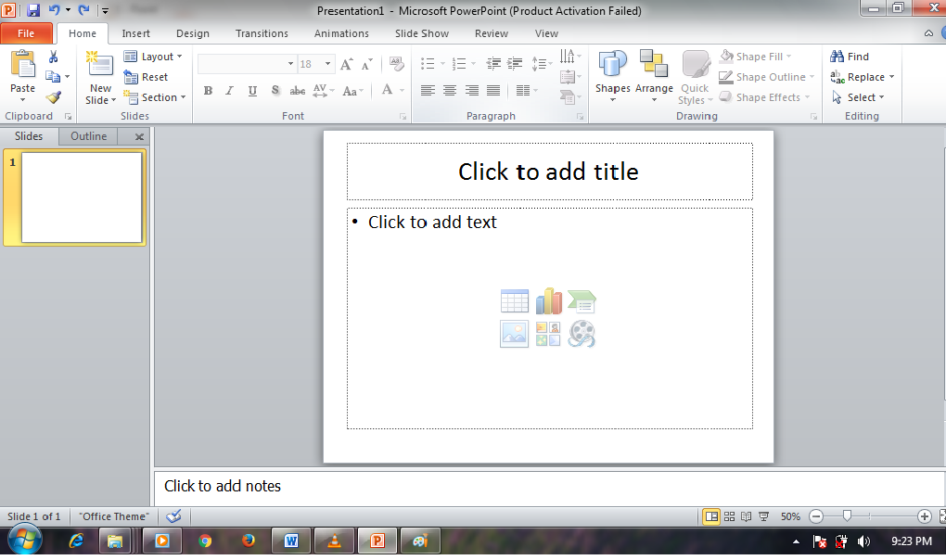Insert SmartArt Graphic icon in placeholder
The height and width of the screenshot is (560, 946).
582,300
